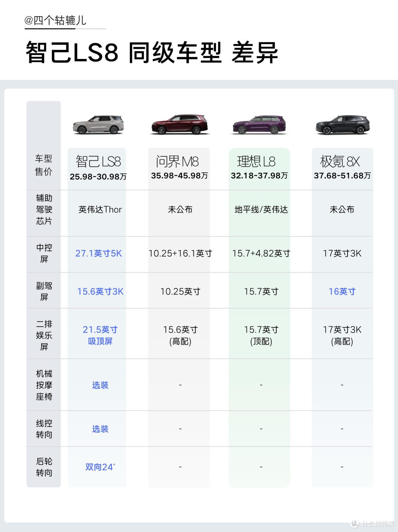Click the price 35.98-45.98万

click(179, 175)
